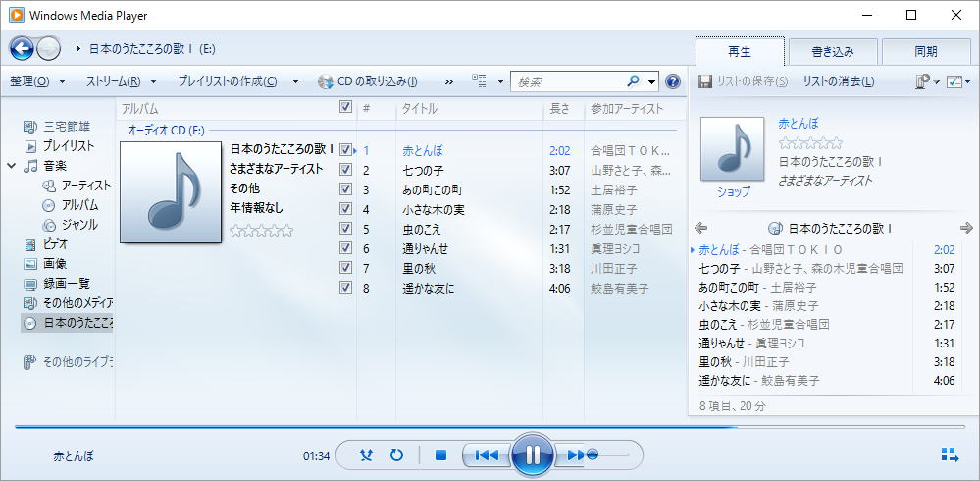Switch to Now Playing mode icon
This screenshot has height=481, width=980.
click(949, 454)
